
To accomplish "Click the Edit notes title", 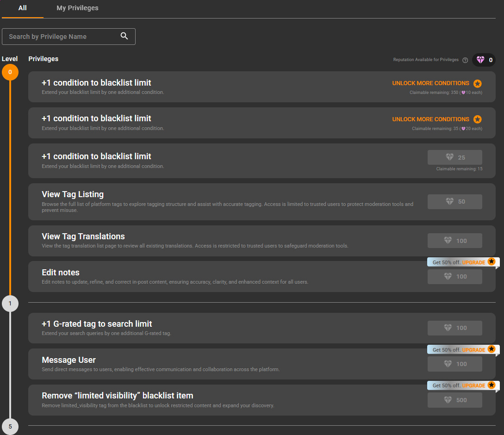I will pyautogui.click(x=61, y=272).
